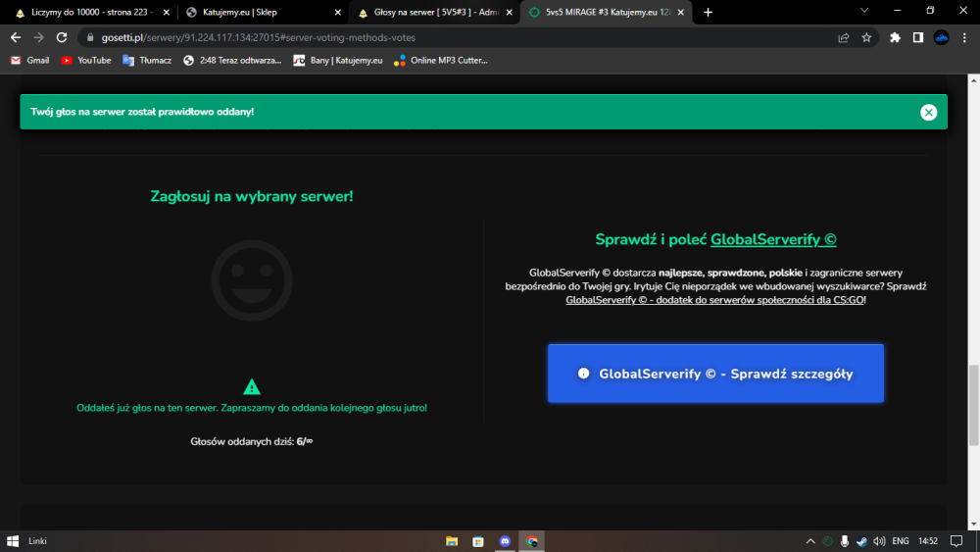980x552 pixels.
Task: Change the ENG input language
Action: 901,541
